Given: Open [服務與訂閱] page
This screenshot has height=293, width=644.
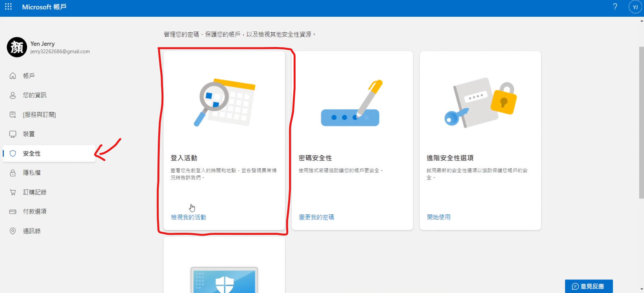Looking at the screenshot, I should (x=49, y=114).
